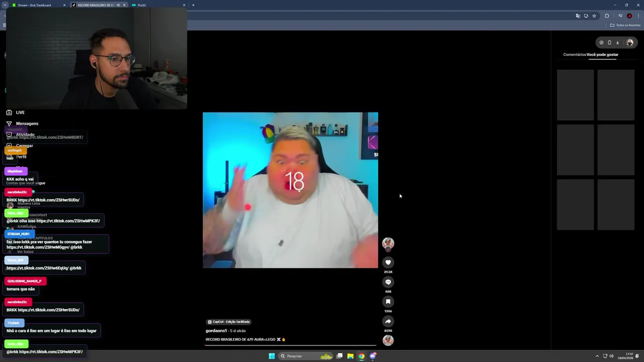Click the video progress bar under caption
The height and width of the screenshot is (362, 644).
click(290, 346)
